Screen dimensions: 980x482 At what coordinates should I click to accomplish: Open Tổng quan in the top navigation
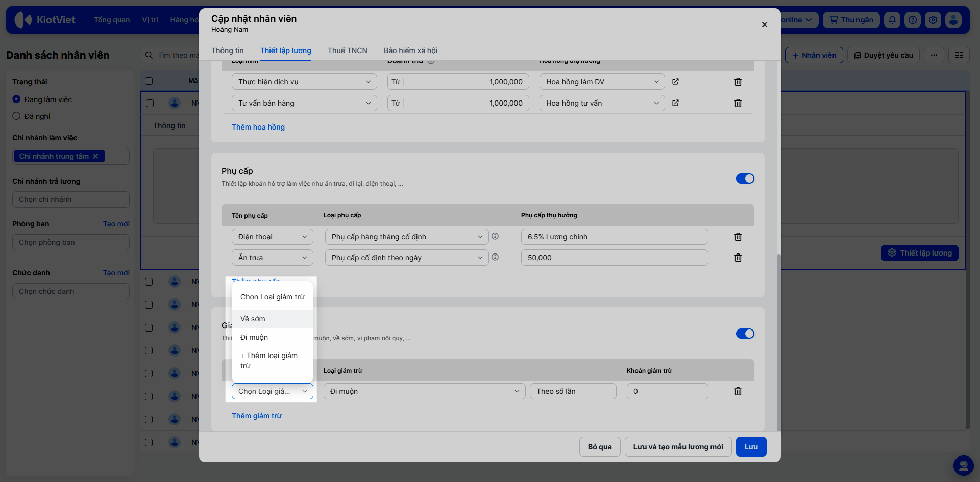[112, 20]
